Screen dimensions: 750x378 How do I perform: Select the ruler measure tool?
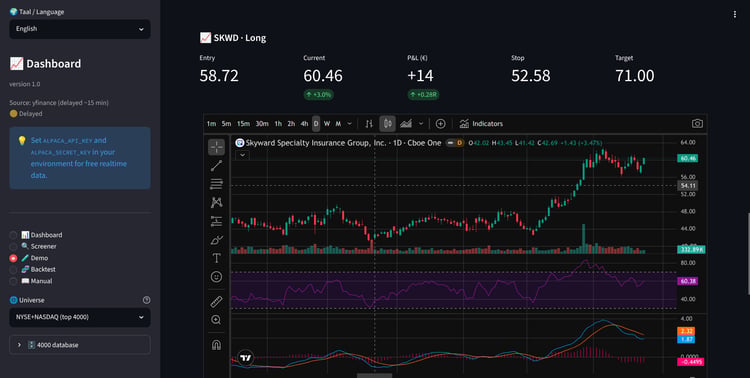click(216, 301)
